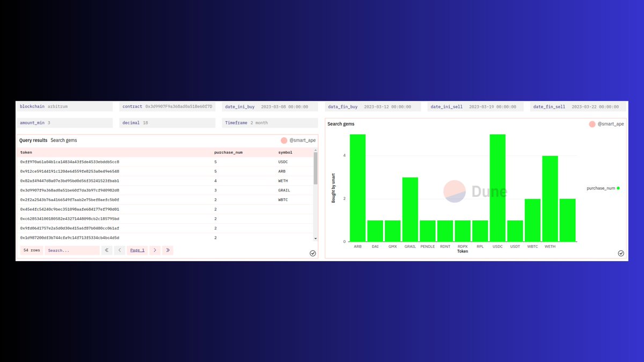
Task: Click the previous-page chevron in pagination
Action: tap(119, 250)
